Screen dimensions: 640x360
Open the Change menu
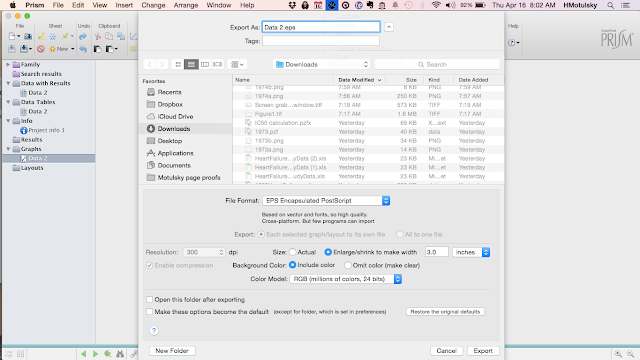tap(153, 5)
